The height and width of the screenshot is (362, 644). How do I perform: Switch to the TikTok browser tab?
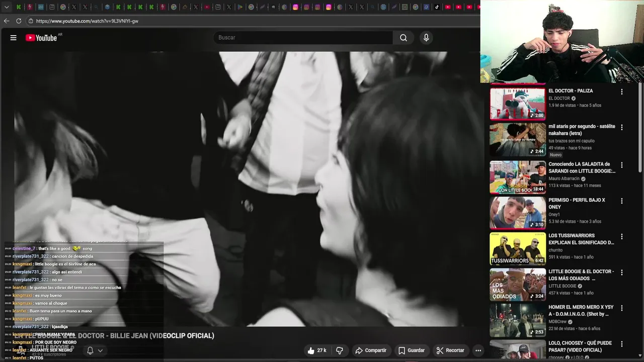tap(437, 7)
